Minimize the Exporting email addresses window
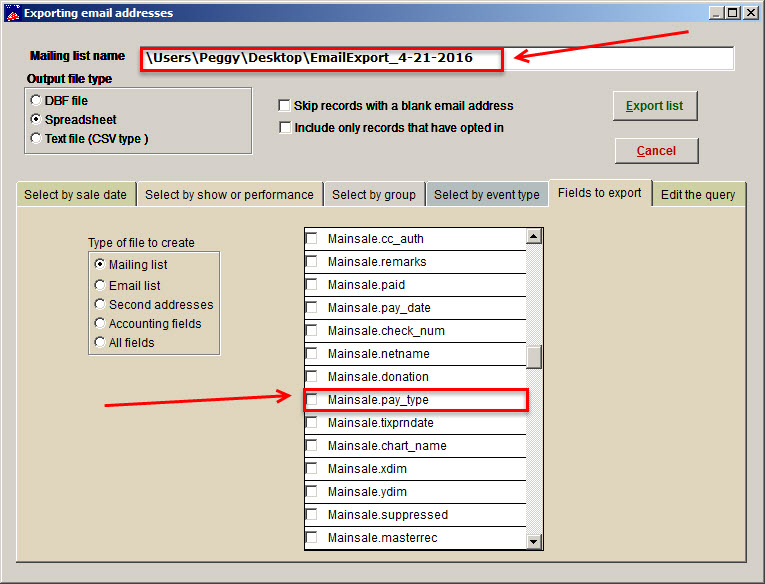 [716, 13]
